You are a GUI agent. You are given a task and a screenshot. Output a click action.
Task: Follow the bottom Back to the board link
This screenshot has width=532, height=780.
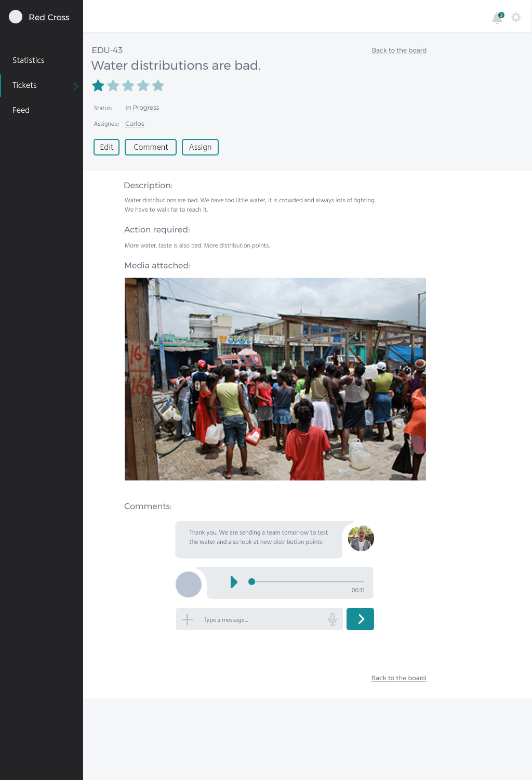[398, 678]
